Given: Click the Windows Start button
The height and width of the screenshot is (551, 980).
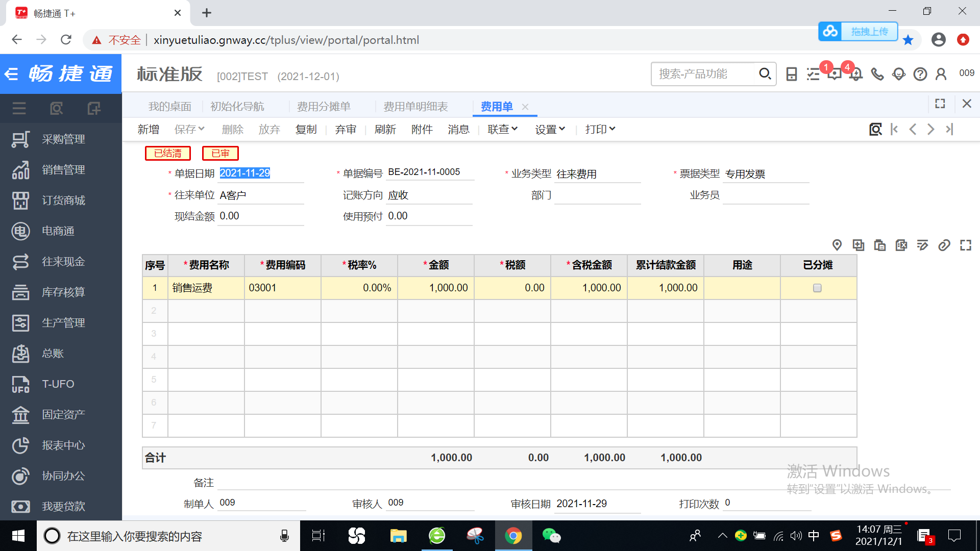Looking at the screenshot, I should coord(18,536).
